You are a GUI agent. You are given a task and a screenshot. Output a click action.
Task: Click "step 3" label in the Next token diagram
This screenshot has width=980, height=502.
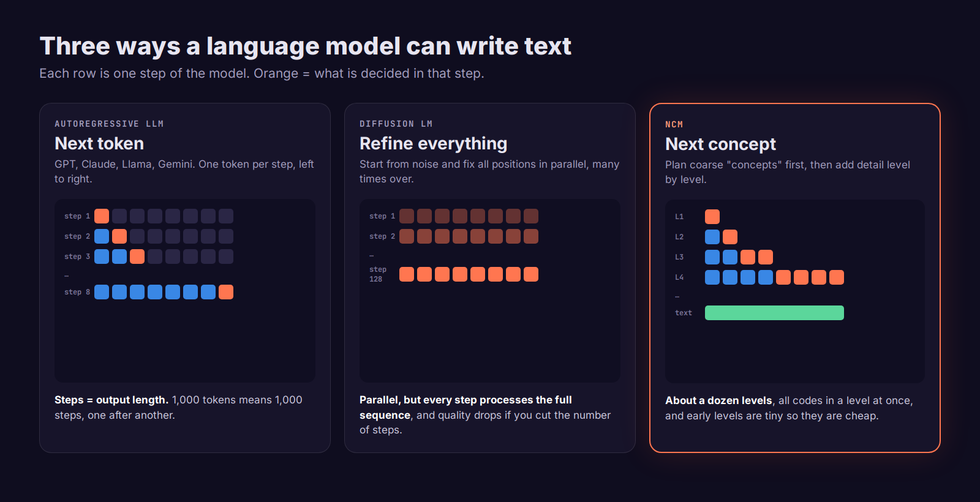tap(77, 257)
